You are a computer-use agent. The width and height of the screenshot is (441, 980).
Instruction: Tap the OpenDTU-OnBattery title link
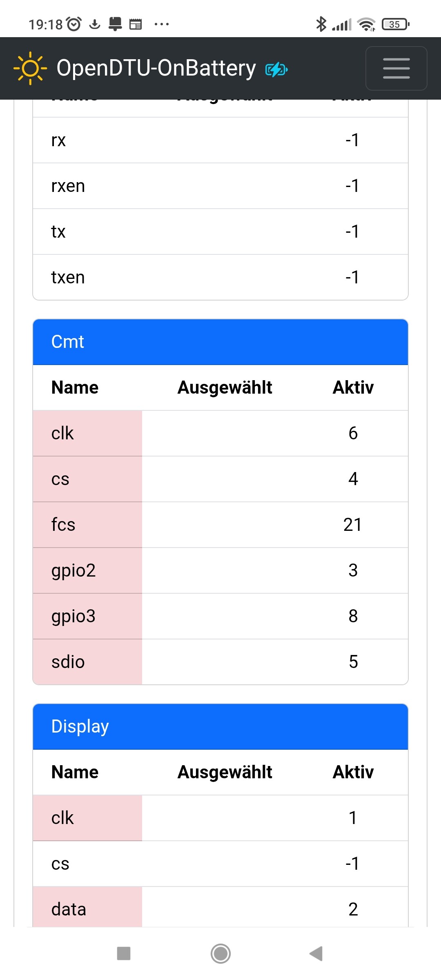coord(156,68)
